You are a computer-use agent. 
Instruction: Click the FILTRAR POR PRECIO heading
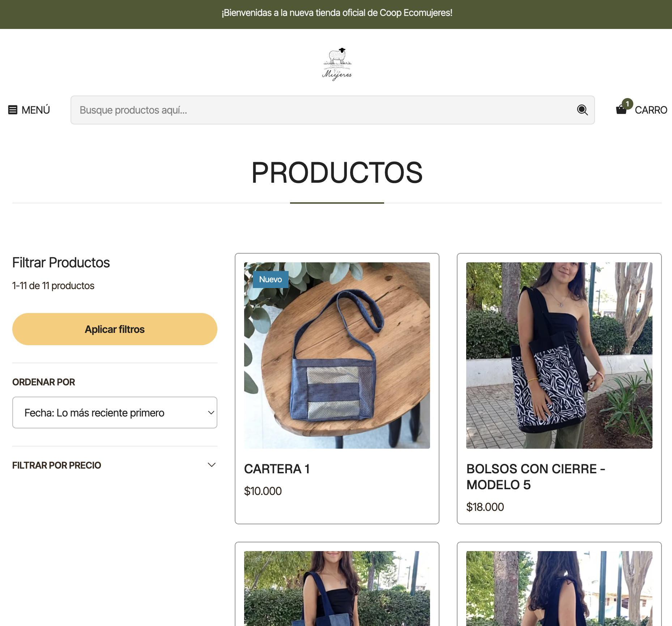pos(57,465)
